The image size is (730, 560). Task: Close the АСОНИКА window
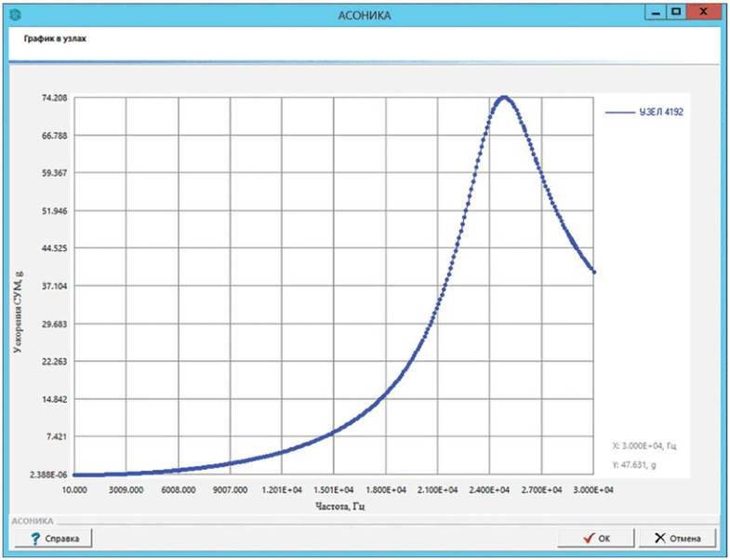706,13
